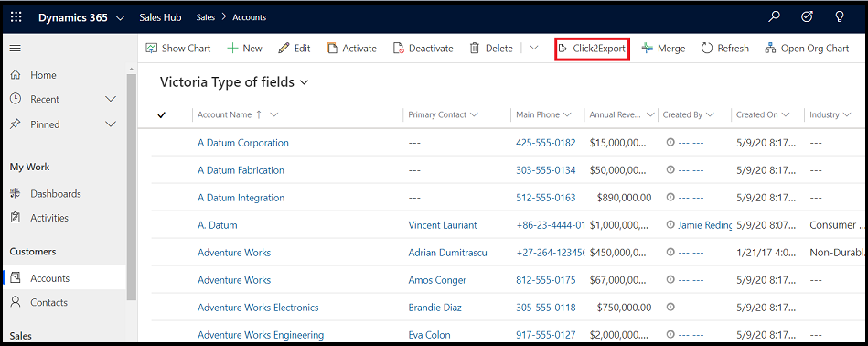The height and width of the screenshot is (346, 868).
Task: Refresh the accounts list
Action: (724, 49)
